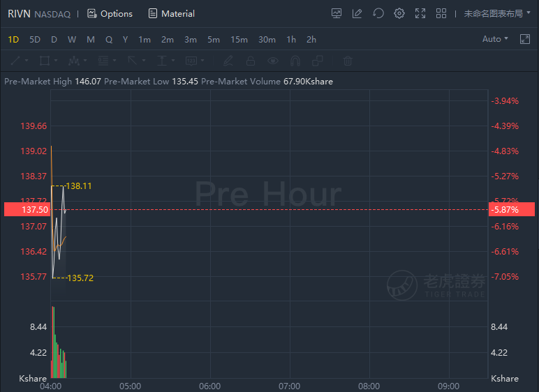Image resolution: width=539 pixels, height=392 pixels.
Task: Switch to the 1m interval
Action: (x=145, y=40)
